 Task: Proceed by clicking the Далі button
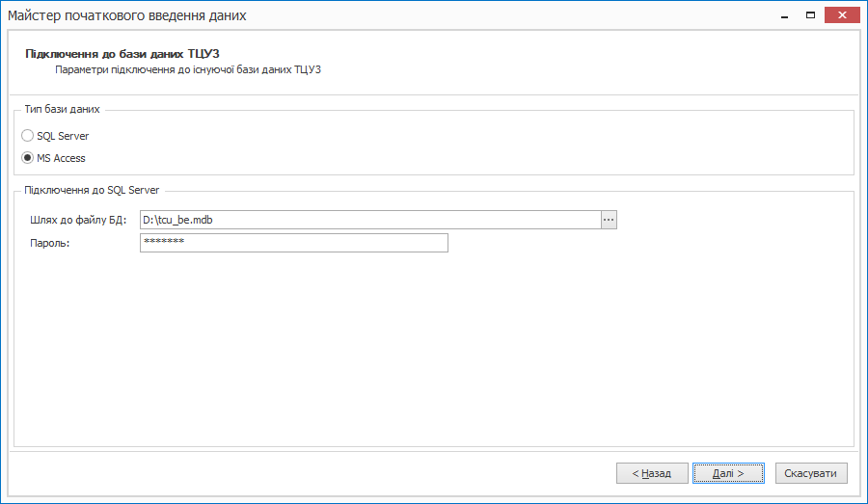728,473
